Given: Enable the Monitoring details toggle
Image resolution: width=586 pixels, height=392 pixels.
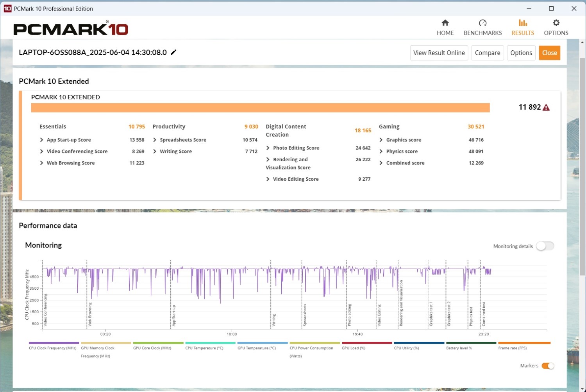Looking at the screenshot, I should [545, 246].
